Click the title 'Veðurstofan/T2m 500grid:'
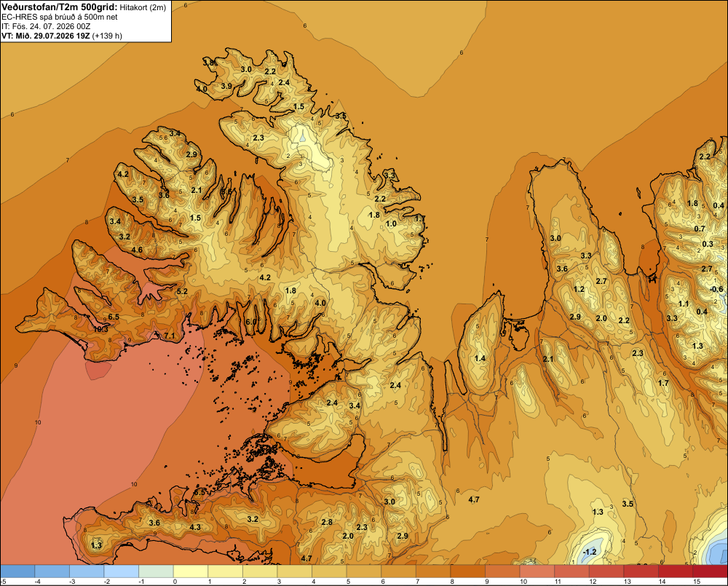728x586 pixels. pos(60,7)
